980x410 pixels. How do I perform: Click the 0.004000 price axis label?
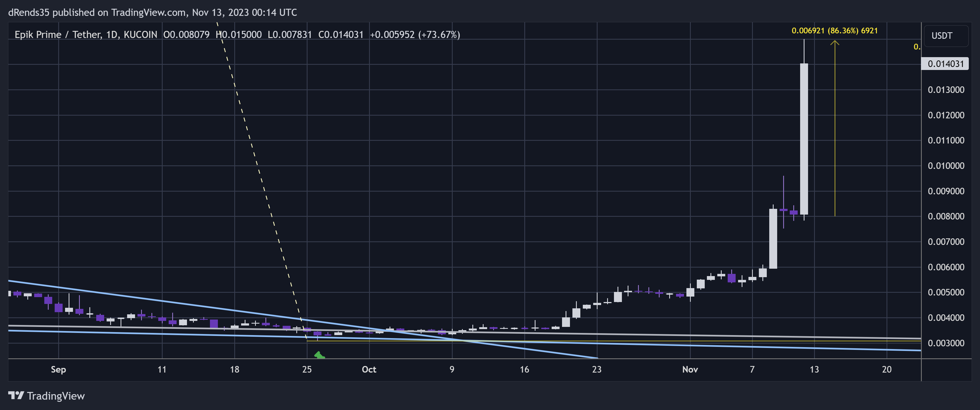[946, 318]
